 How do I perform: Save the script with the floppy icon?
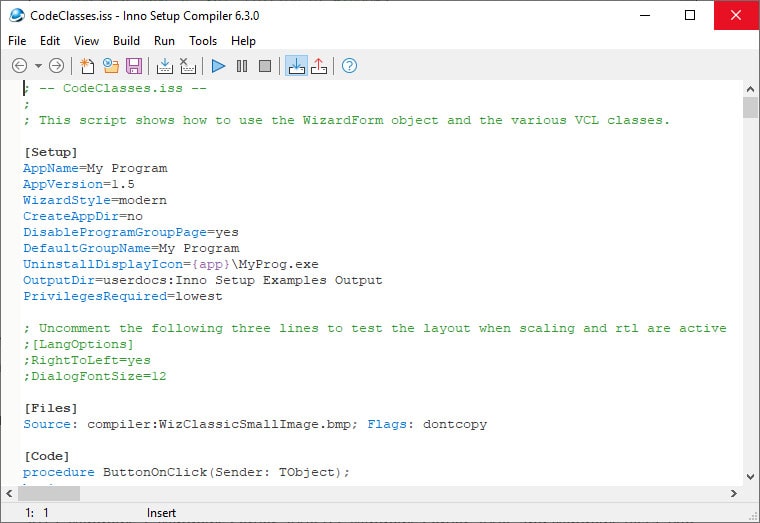point(134,65)
